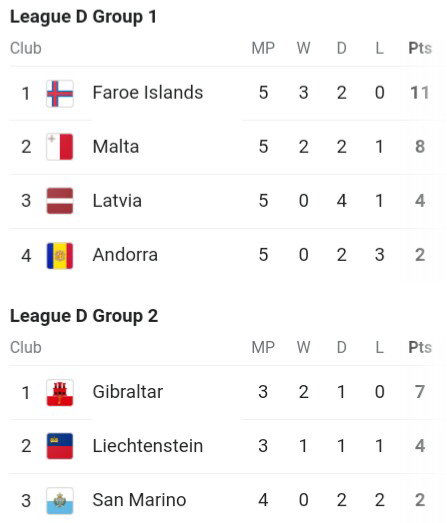Click the Gibraltar flag icon
The height and width of the screenshot is (523, 447).
[x=60, y=393]
